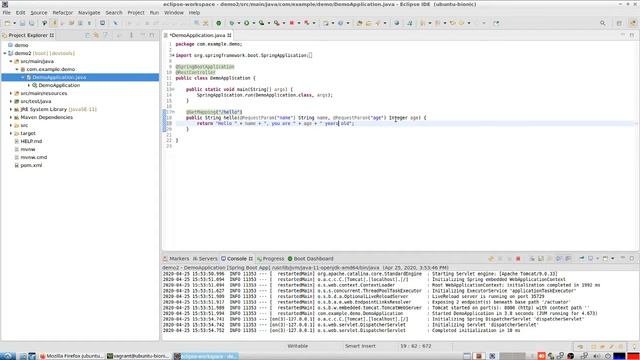
Task: Click the Smart Insert status bar entry
Action: 360,346
